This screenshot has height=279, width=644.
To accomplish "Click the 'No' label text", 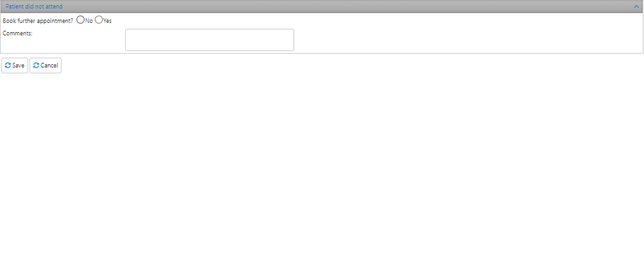I will pos(89,21).
